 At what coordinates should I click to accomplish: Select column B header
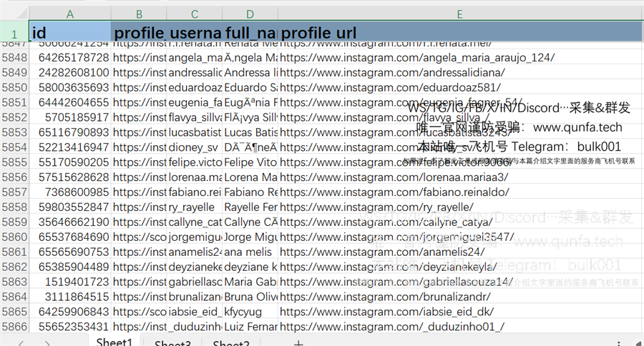coord(139,14)
